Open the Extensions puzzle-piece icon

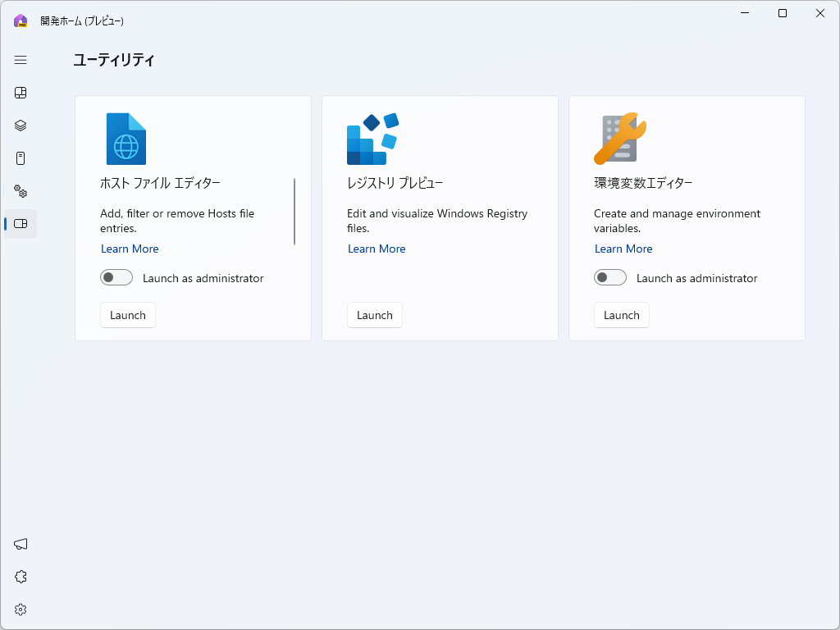click(21, 577)
